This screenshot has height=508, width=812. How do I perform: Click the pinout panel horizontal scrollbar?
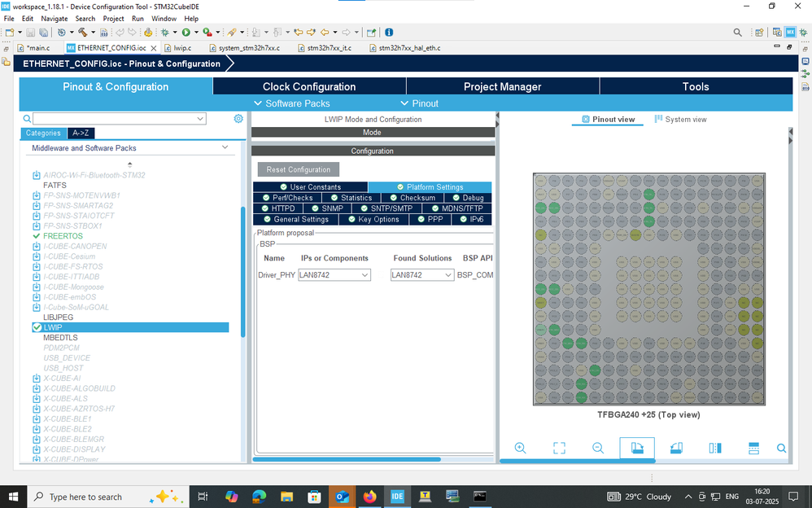[x=578, y=461]
